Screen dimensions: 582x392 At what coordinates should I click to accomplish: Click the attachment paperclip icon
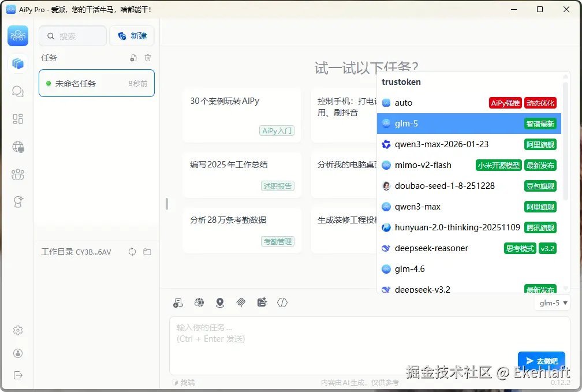click(241, 303)
